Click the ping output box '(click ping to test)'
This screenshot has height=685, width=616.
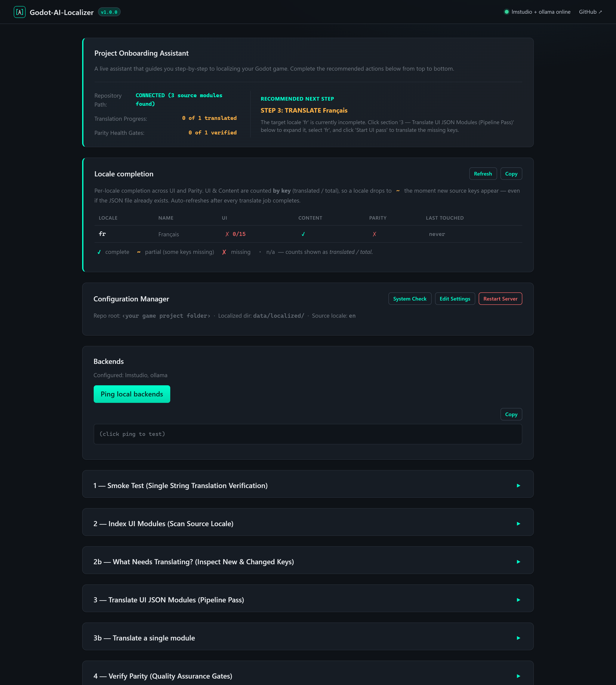click(308, 434)
